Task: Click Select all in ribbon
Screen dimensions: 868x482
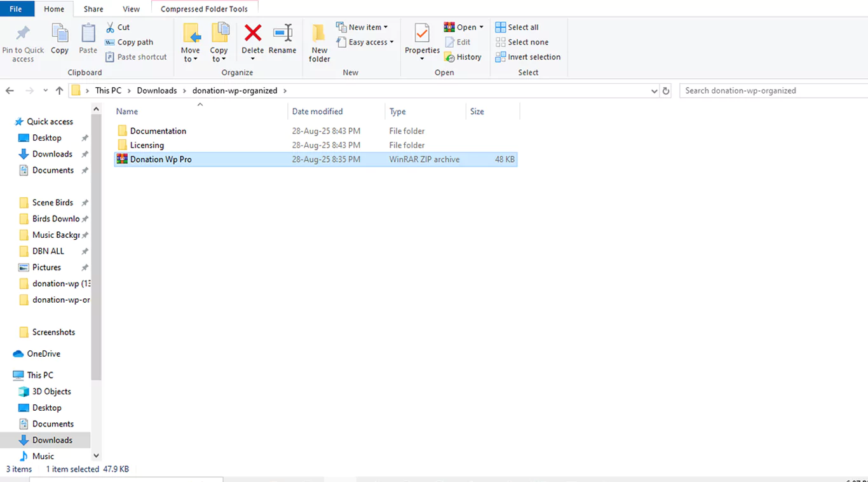Action: pos(517,27)
